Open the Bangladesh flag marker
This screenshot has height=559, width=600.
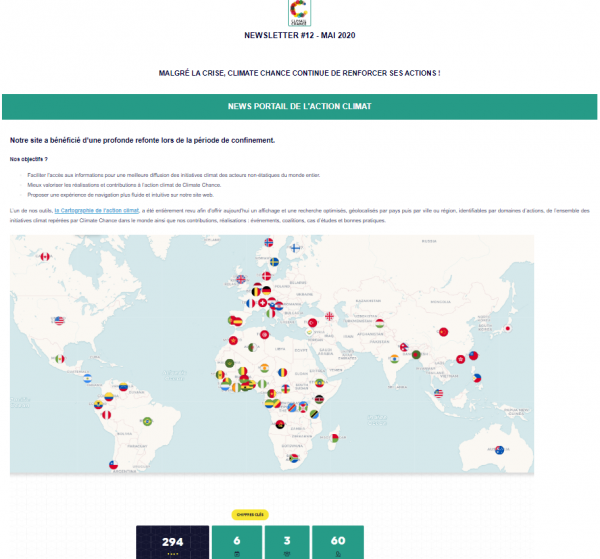click(416, 355)
